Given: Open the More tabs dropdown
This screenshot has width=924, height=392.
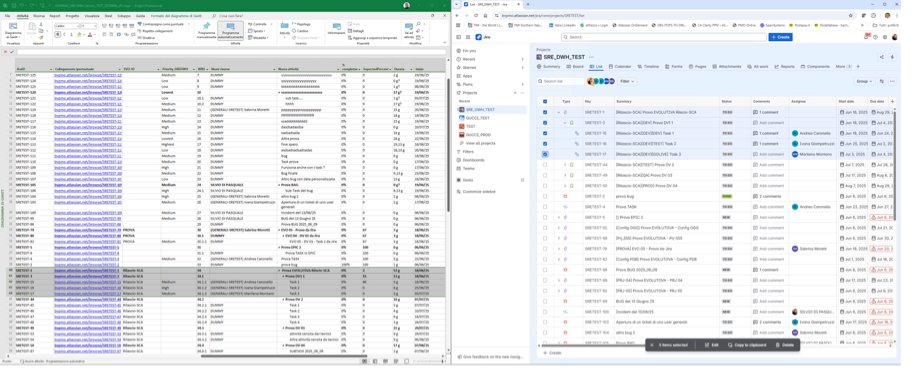Looking at the screenshot, I should [843, 67].
